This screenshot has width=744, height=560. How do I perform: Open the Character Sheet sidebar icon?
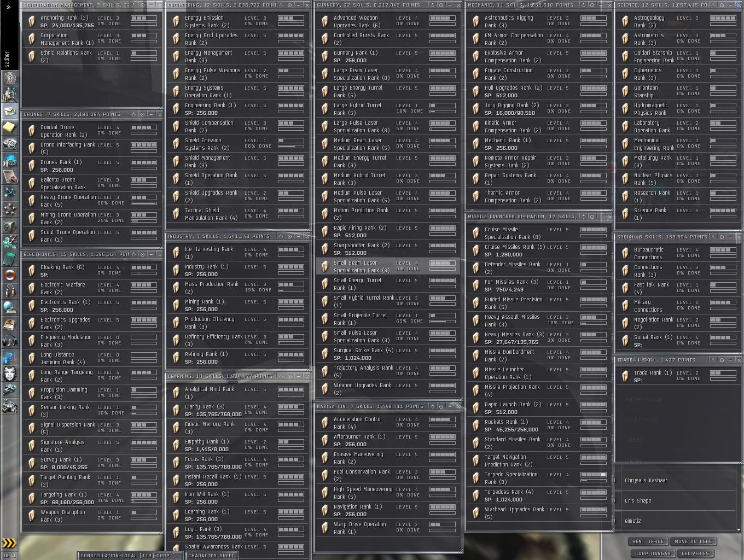tap(9, 78)
